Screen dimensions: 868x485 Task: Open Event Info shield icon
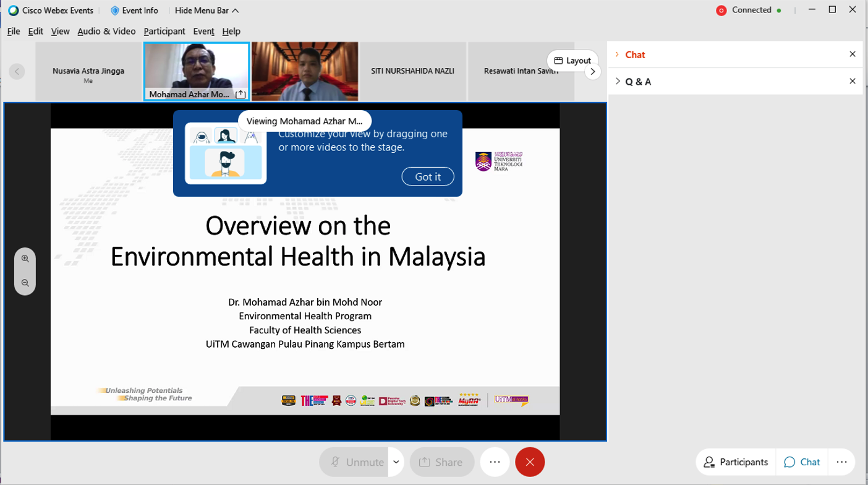115,11
